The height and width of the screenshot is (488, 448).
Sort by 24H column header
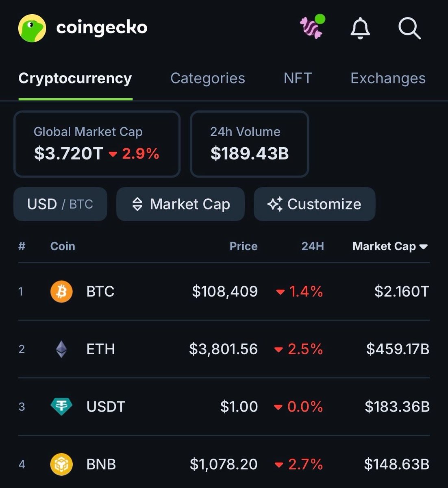(x=312, y=246)
